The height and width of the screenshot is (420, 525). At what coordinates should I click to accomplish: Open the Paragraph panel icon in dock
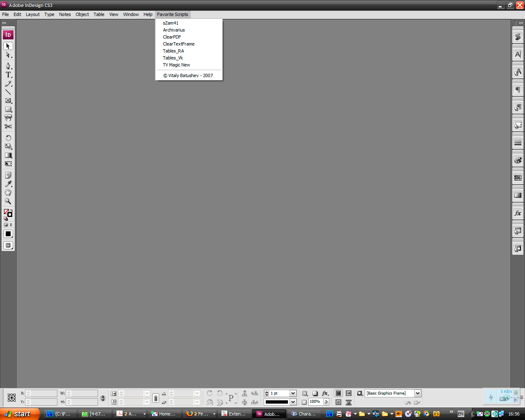[x=518, y=90]
